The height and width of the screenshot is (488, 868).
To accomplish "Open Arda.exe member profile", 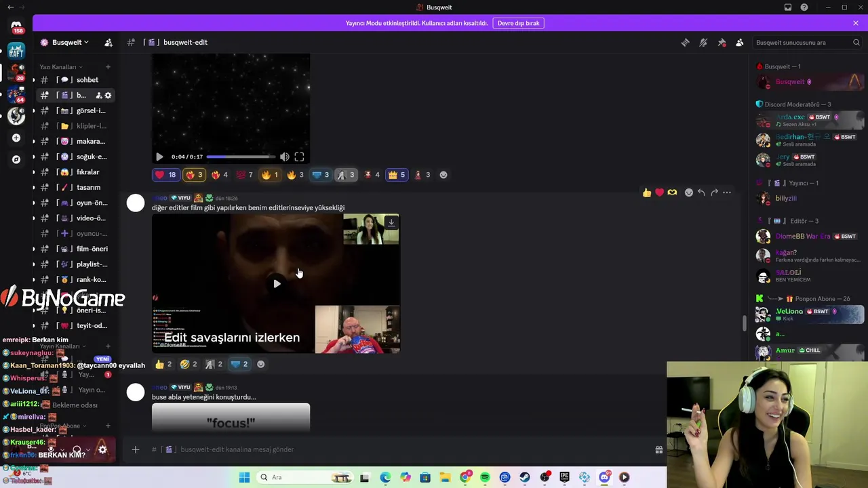I will click(810, 121).
